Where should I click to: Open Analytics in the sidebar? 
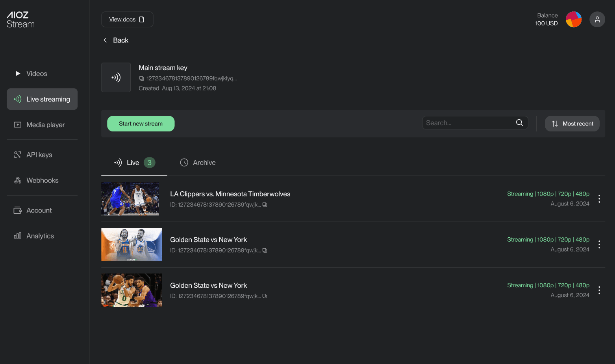pos(40,236)
